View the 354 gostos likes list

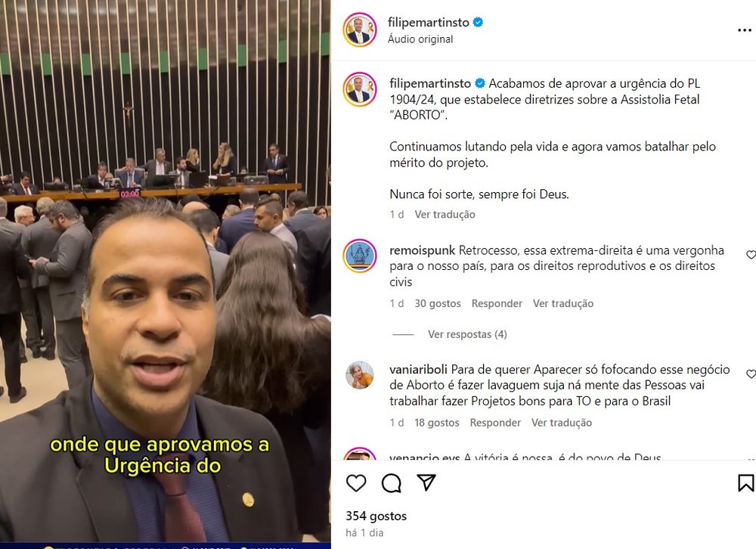(x=376, y=516)
